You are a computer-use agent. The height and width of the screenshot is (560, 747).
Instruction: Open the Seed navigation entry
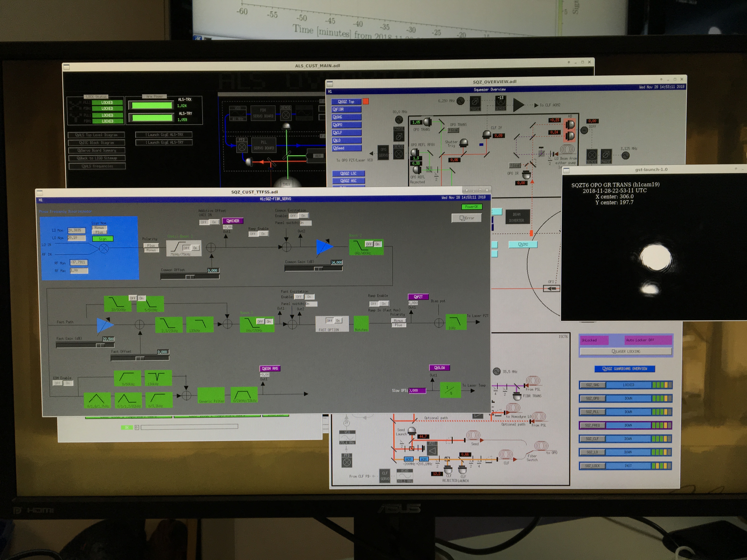click(x=346, y=148)
